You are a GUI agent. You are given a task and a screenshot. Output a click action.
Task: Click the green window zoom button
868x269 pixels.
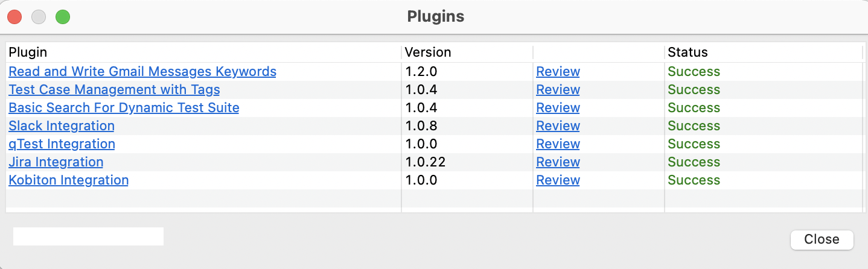(x=63, y=17)
